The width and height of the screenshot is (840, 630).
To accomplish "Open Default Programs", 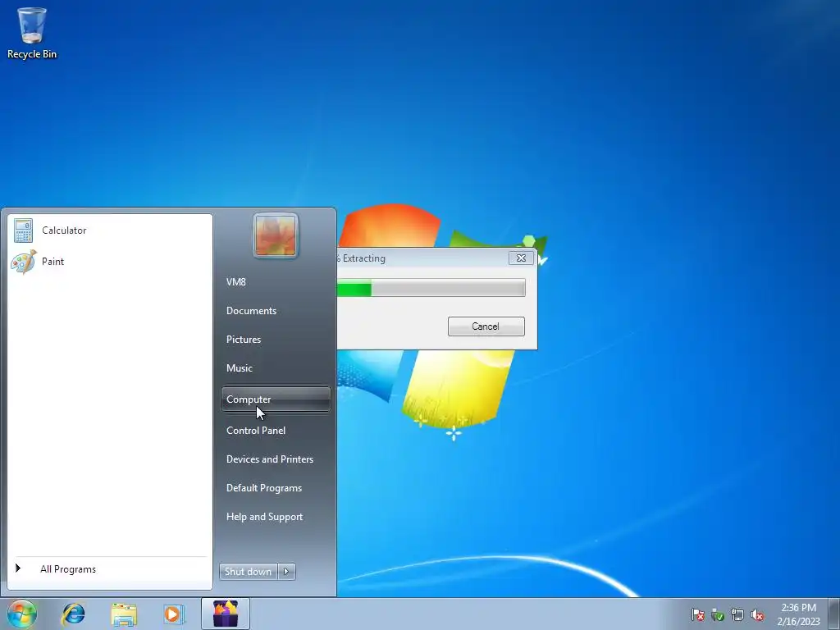I will 276,488.
